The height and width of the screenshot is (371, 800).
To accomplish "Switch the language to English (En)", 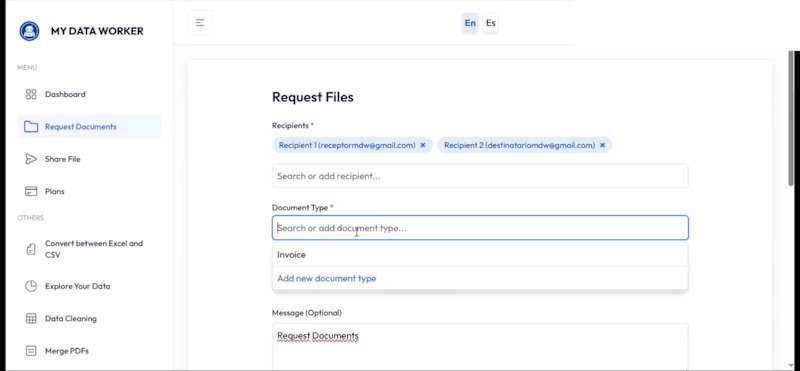I will point(470,23).
